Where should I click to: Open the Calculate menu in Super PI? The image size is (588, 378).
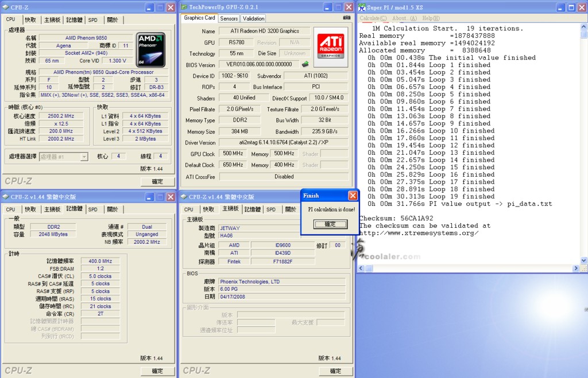[x=373, y=18]
